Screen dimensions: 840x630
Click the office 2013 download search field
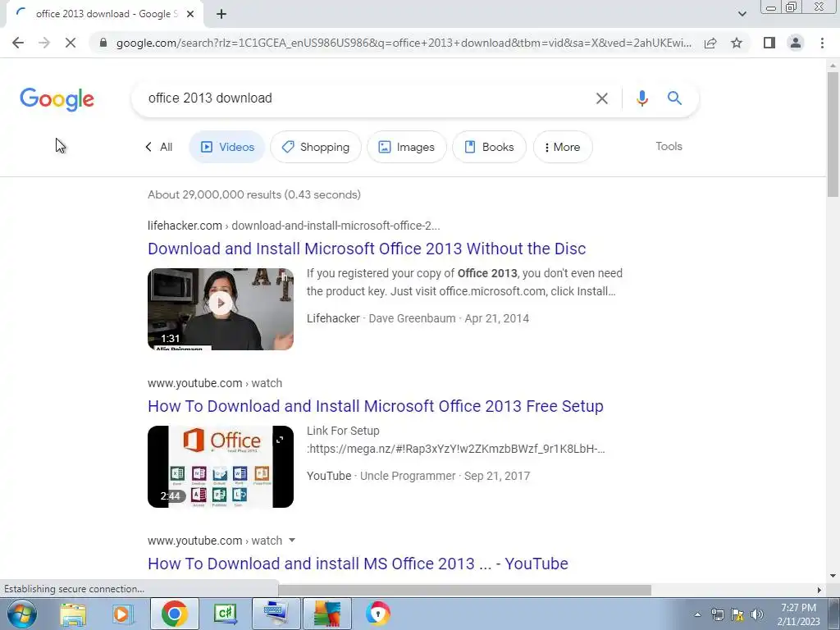tap(364, 98)
